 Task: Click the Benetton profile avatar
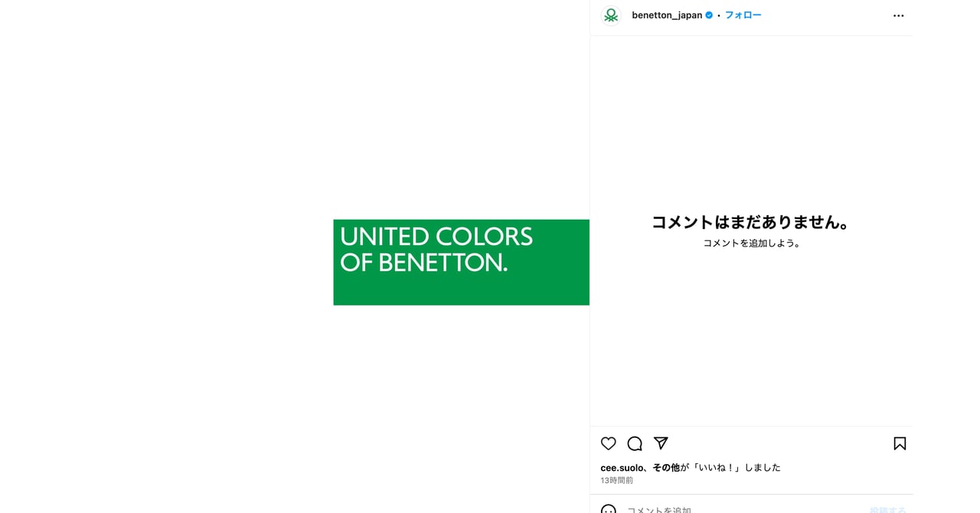click(611, 15)
